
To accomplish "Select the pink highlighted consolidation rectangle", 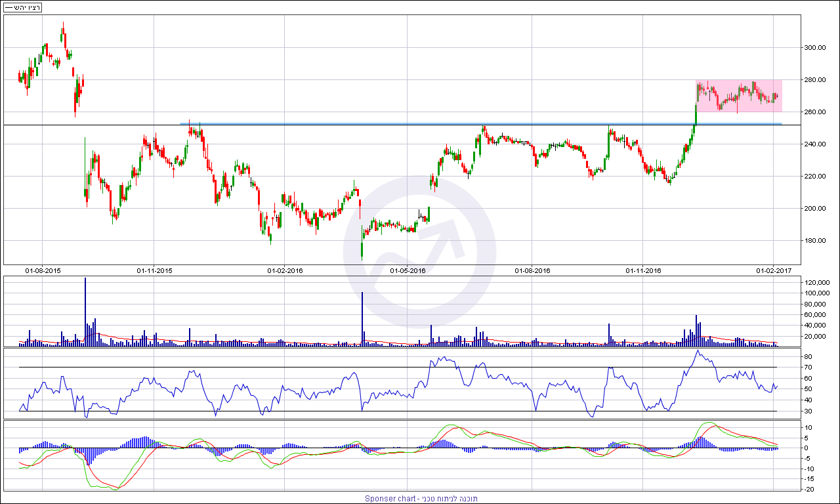I will 738,96.
